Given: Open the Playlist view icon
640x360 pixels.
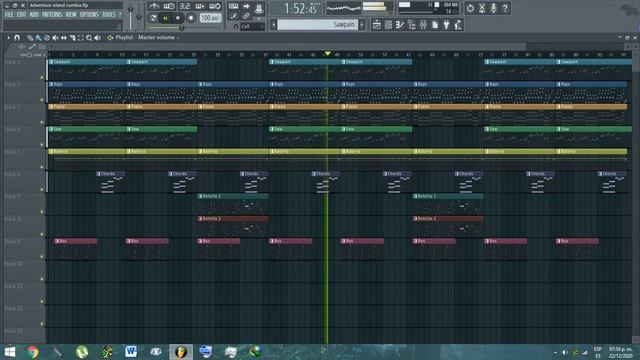Looking at the screenshot, I should coord(377,25).
